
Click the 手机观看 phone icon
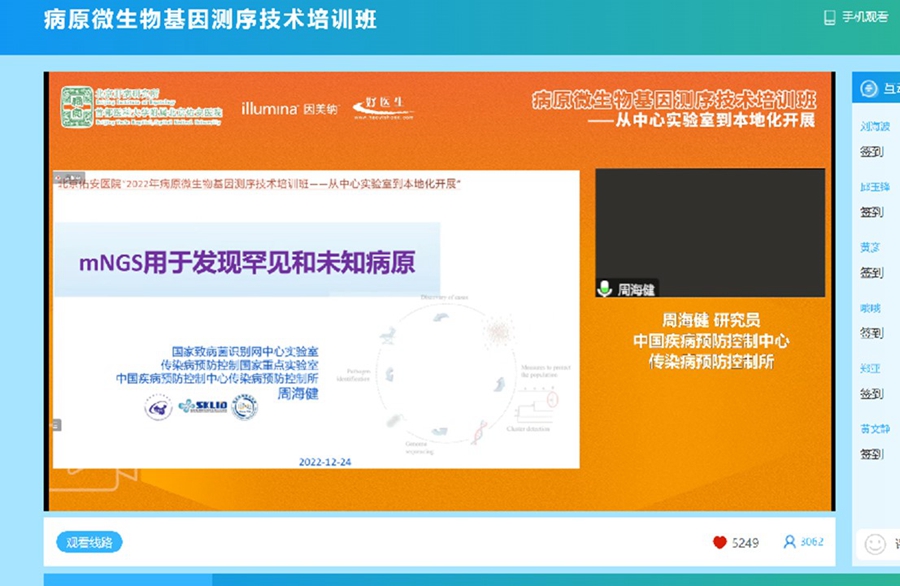[829, 17]
